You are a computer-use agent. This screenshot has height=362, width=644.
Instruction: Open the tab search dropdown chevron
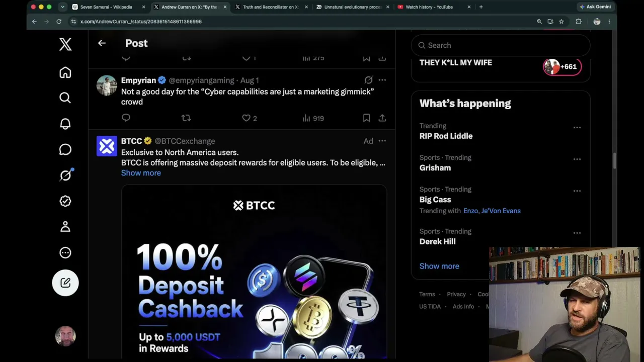62,7
